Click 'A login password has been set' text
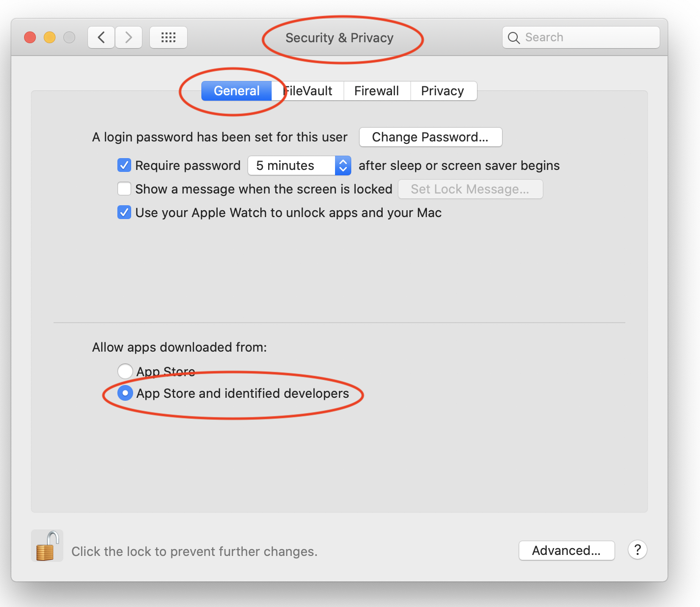700x607 pixels. click(x=220, y=137)
